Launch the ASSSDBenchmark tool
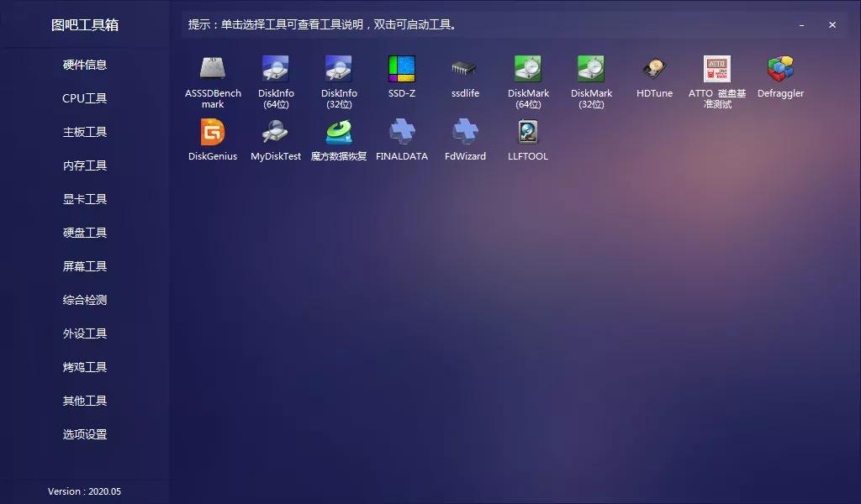This screenshot has height=504, width=861. 213,76
